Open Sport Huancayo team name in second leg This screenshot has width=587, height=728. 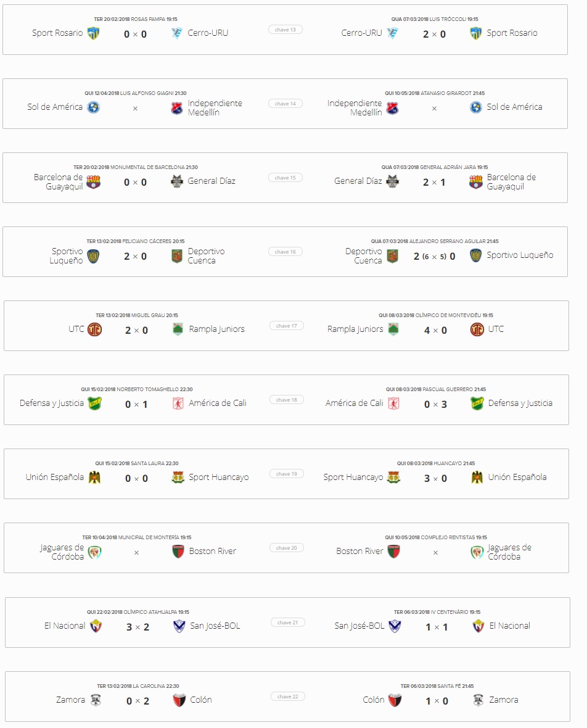coord(353,478)
